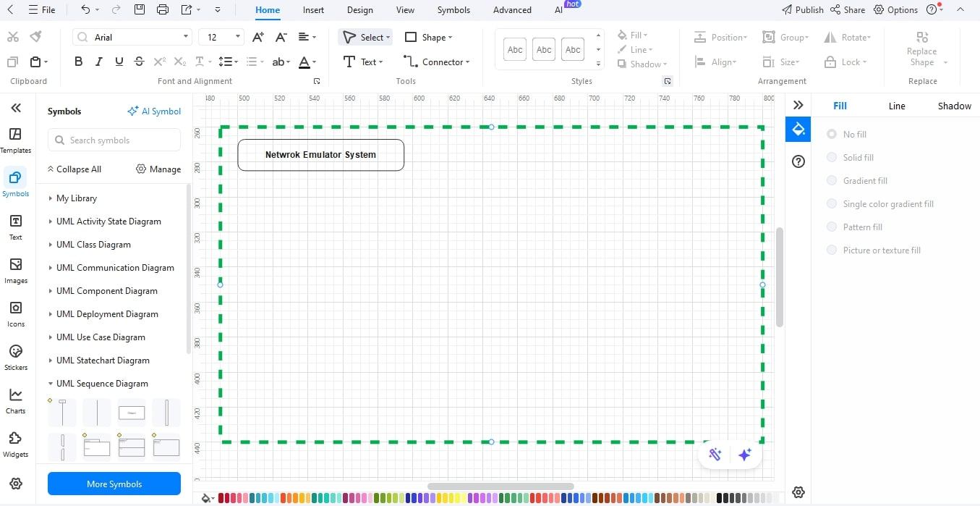Screen dimensions: 980x506
Task: Select the Gradient fill option
Action: coord(857,180)
